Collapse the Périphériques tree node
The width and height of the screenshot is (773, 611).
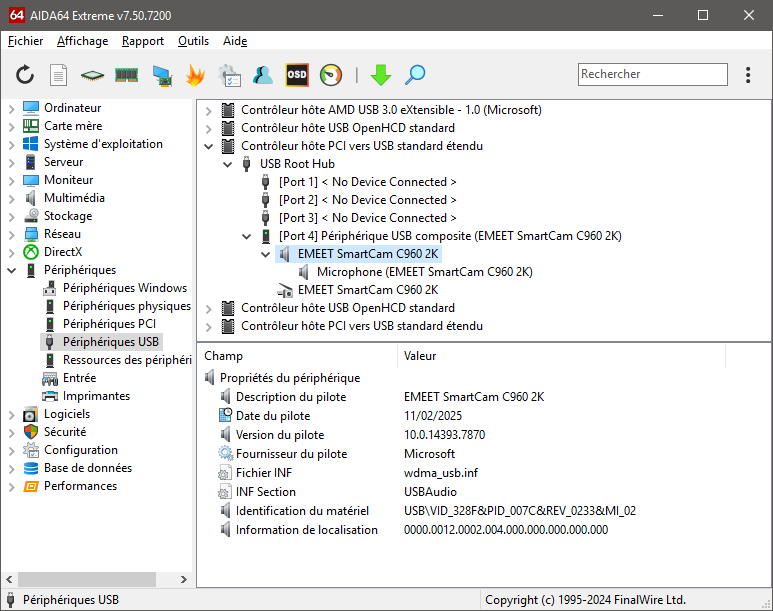12,270
